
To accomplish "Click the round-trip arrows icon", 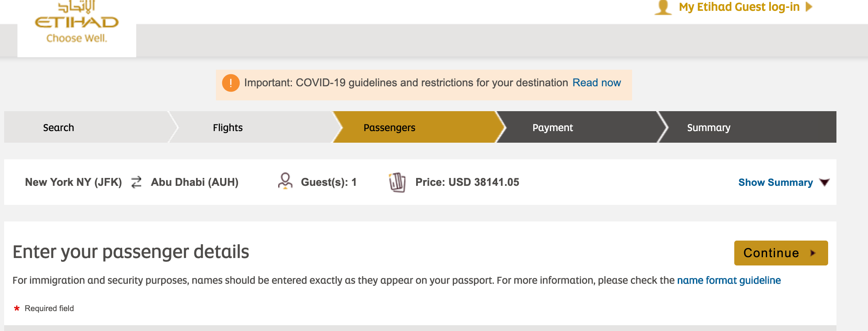I will 136,182.
